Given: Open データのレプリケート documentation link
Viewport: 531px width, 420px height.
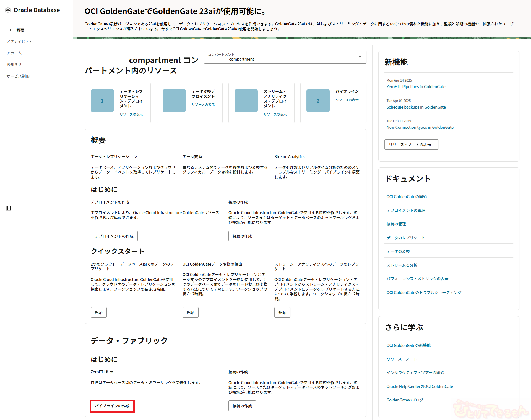Looking at the screenshot, I should pos(406,238).
